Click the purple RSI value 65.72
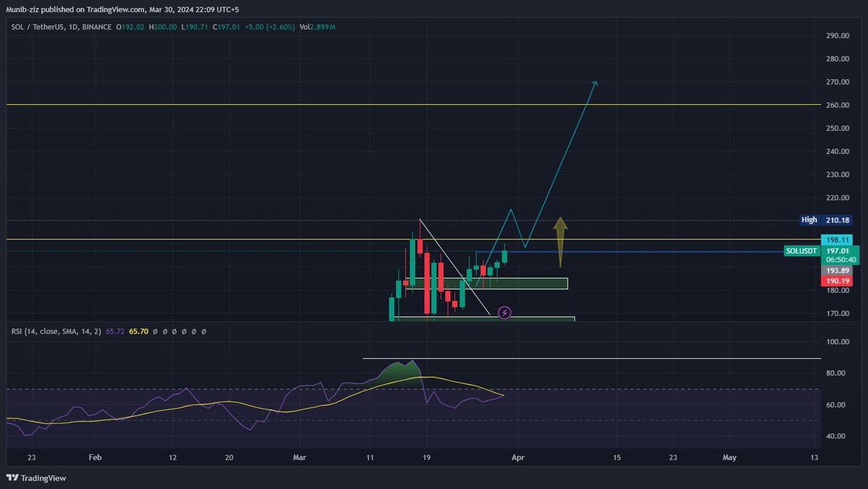 [115, 331]
